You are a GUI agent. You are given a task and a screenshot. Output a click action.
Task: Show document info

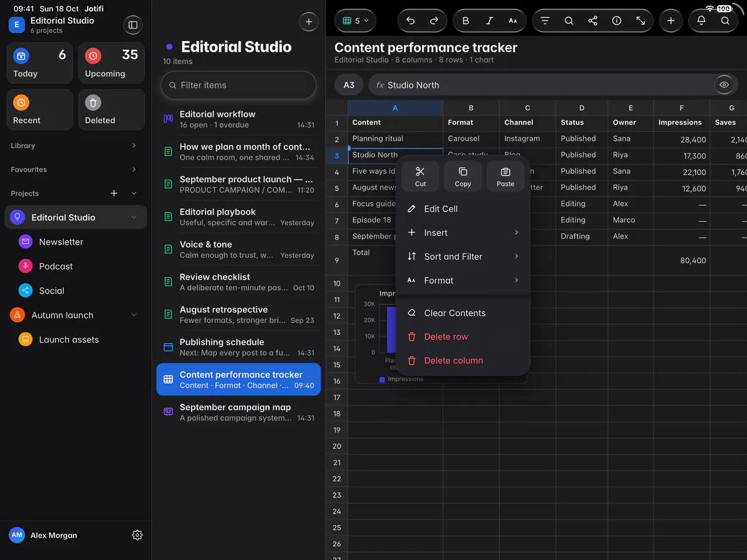coord(616,21)
